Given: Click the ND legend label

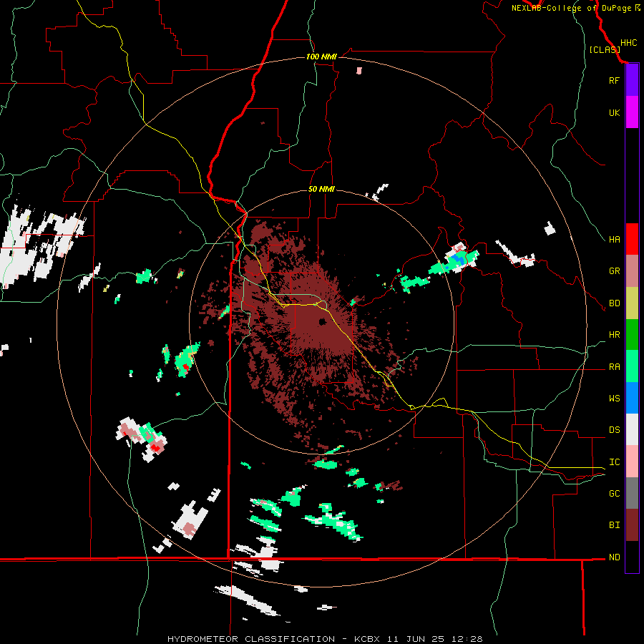Looking at the screenshot, I should click(614, 557).
